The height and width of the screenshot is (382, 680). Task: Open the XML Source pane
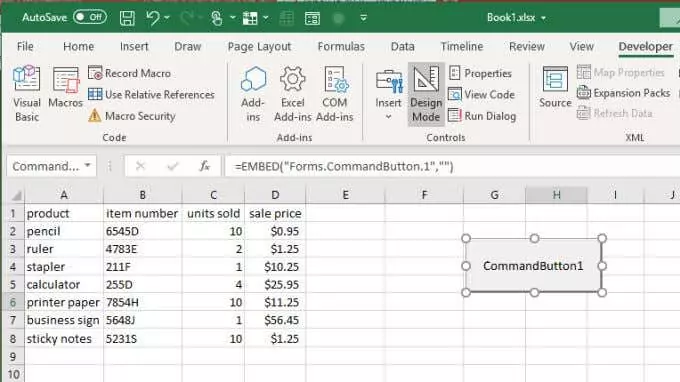(555, 87)
